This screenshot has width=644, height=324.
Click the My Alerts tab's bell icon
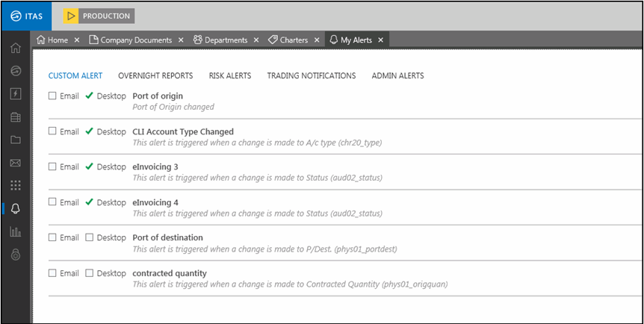pos(333,40)
